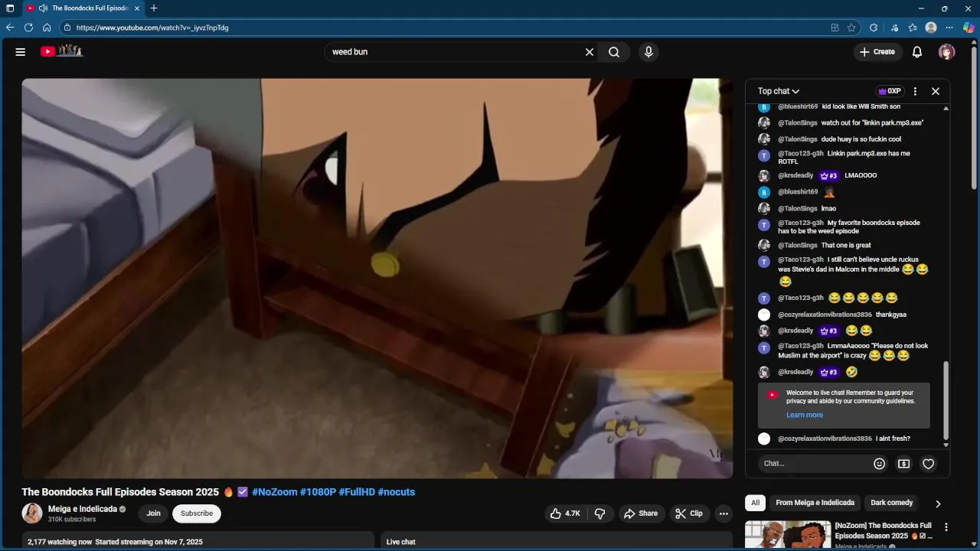Dislike the video
Image resolution: width=980 pixels, height=551 pixels.
600,514
